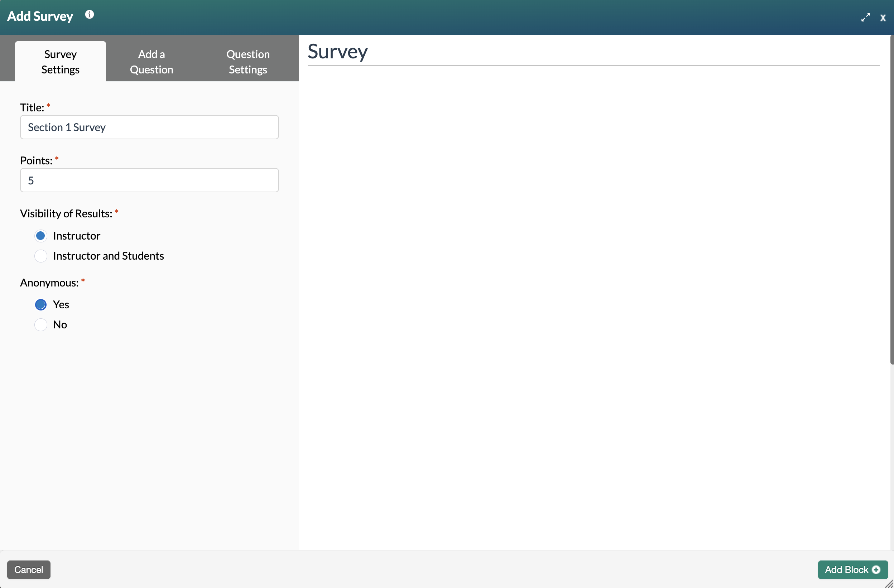Add Block to the survey

point(853,570)
